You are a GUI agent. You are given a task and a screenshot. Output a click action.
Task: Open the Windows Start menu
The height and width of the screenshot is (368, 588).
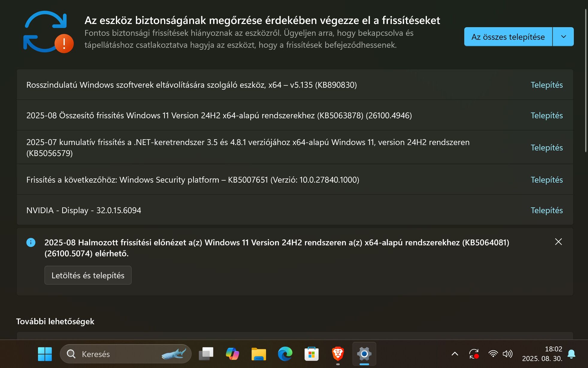(45, 354)
